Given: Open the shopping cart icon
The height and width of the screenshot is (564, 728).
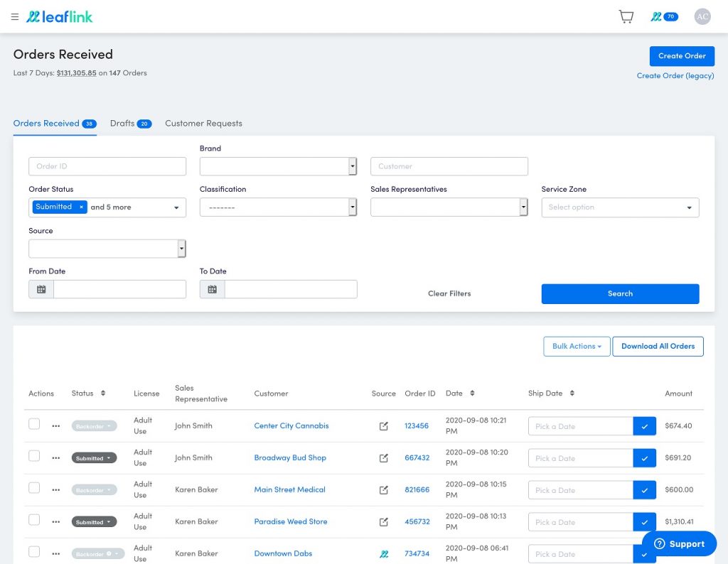Looking at the screenshot, I should point(626,16).
